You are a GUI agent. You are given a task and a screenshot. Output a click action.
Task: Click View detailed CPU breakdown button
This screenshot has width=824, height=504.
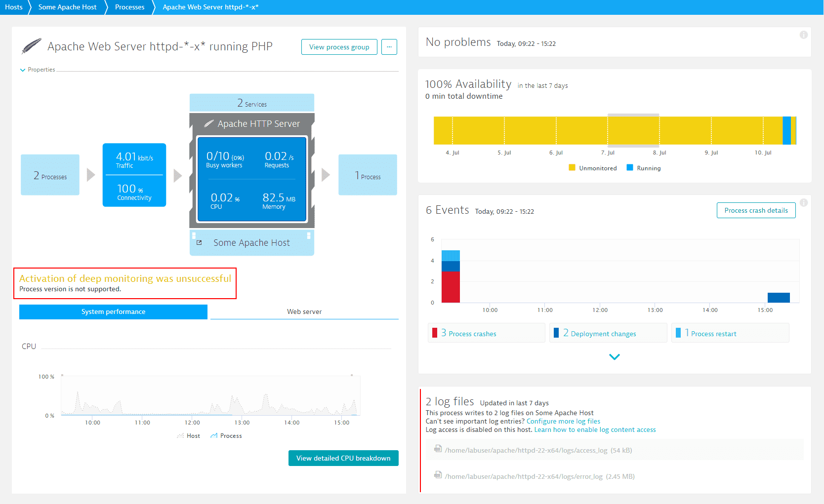(343, 458)
